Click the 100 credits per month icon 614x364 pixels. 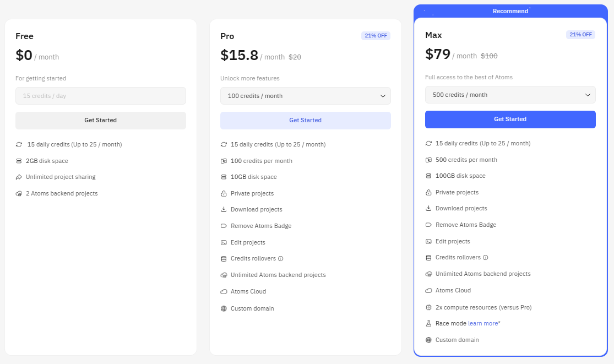(224, 161)
